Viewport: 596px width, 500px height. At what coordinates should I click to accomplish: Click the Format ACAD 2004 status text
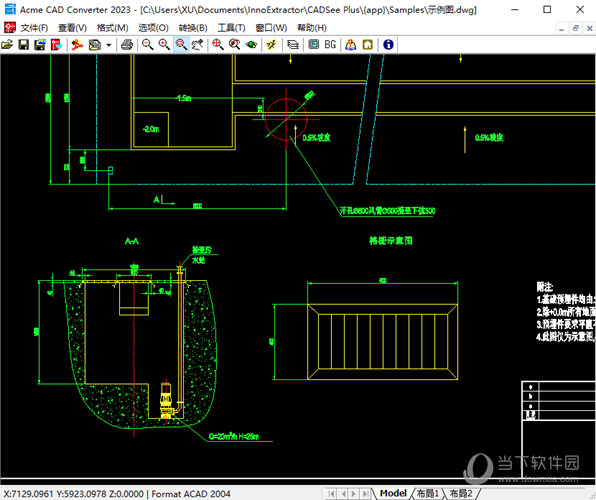tap(191, 494)
